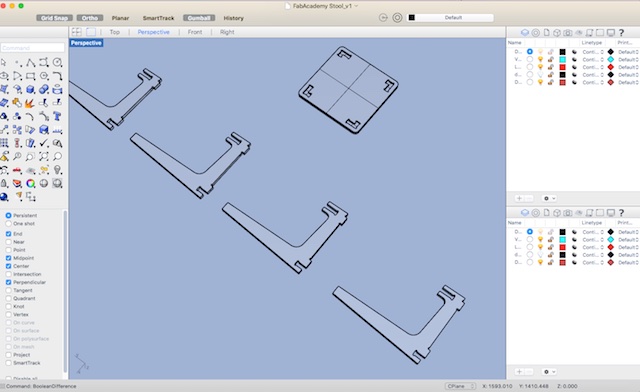The height and width of the screenshot is (392, 640).
Task: Switch to the Right viewport tab
Action: [x=227, y=32]
